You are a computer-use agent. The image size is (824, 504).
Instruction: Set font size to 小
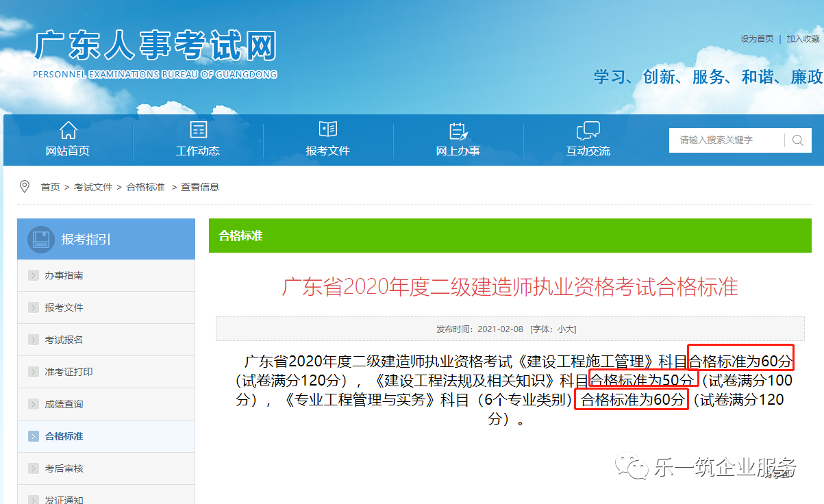(x=561, y=329)
